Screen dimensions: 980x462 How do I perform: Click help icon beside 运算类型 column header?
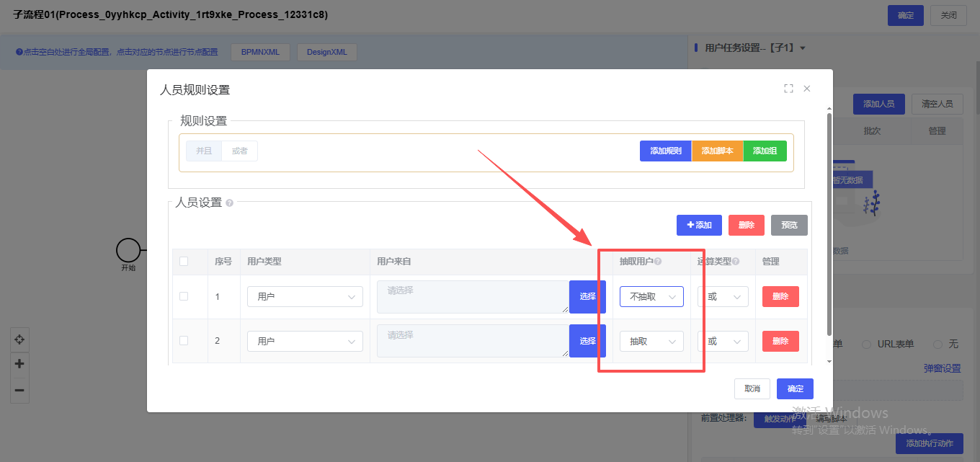point(736,262)
